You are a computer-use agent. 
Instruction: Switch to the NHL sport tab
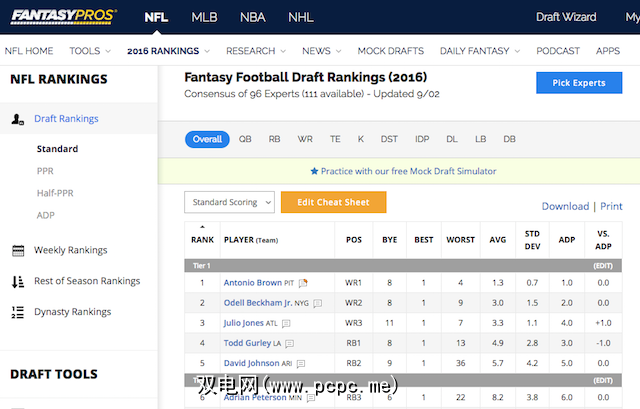click(x=301, y=17)
